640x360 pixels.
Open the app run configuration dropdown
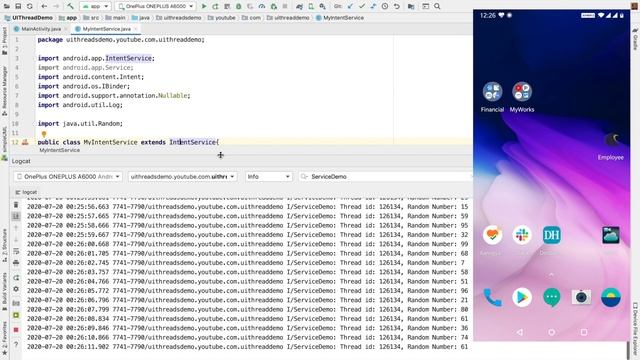tap(95, 6)
